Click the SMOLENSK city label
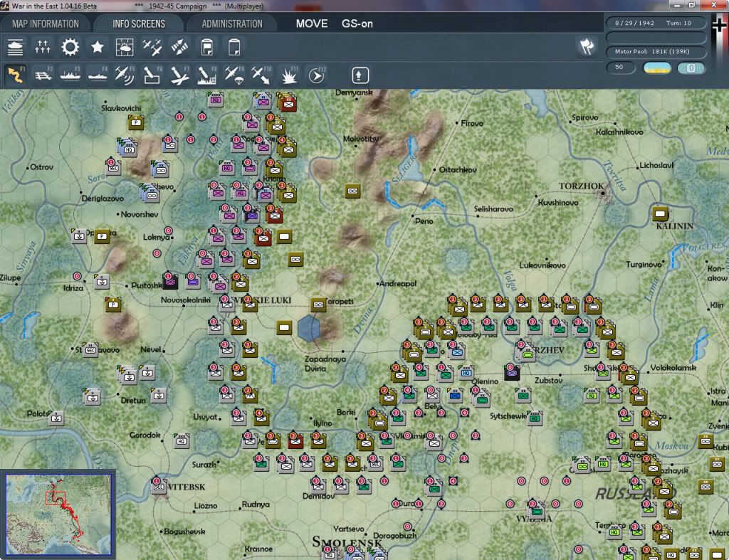 tap(347, 542)
